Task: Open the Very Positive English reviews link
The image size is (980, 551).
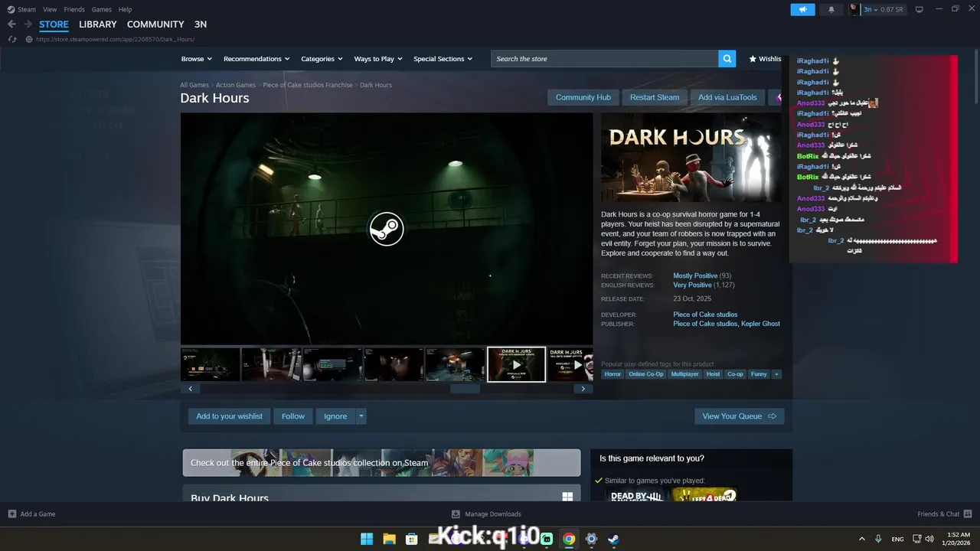Action: [692, 285]
